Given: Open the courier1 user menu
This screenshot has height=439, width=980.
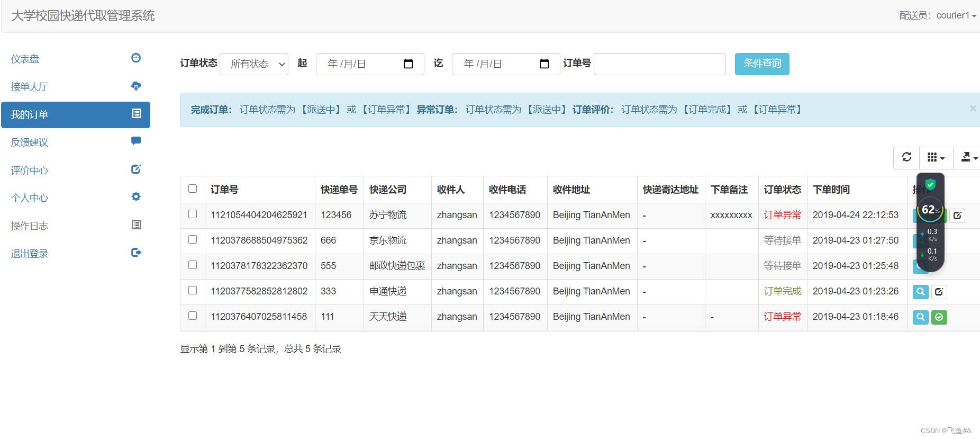Looking at the screenshot, I should 956,15.
